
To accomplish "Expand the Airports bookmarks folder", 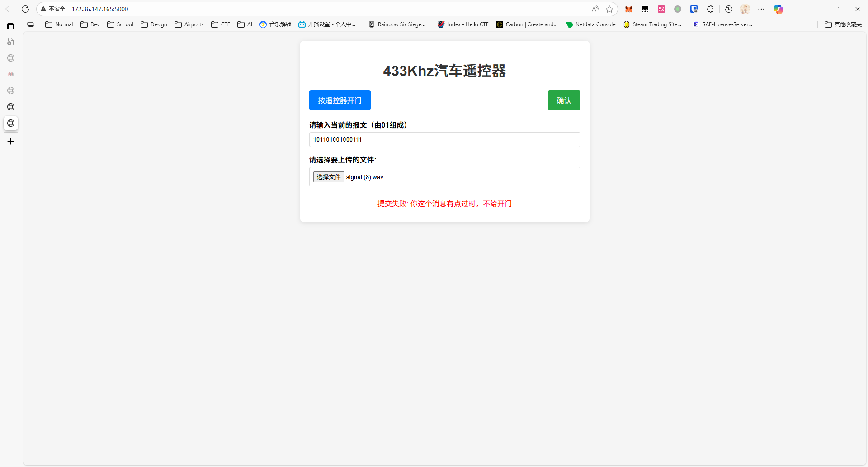I will (189, 24).
